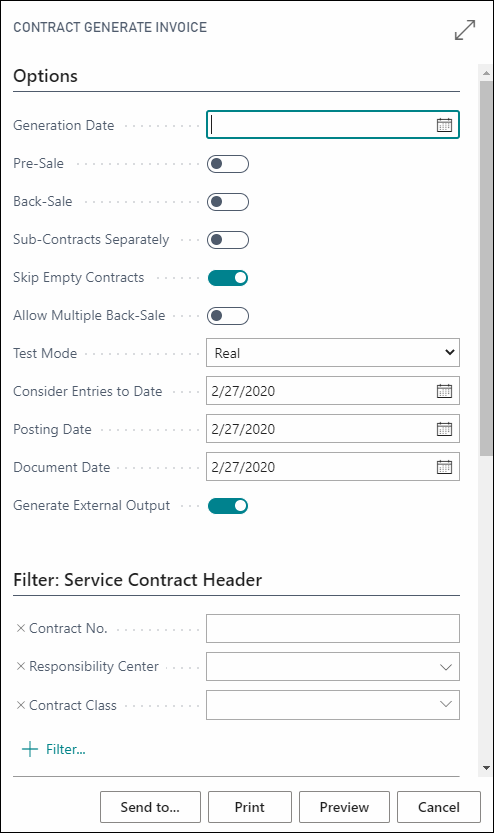This screenshot has height=833, width=494.
Task: Focus the Contract No. filter field
Action: tap(333, 628)
